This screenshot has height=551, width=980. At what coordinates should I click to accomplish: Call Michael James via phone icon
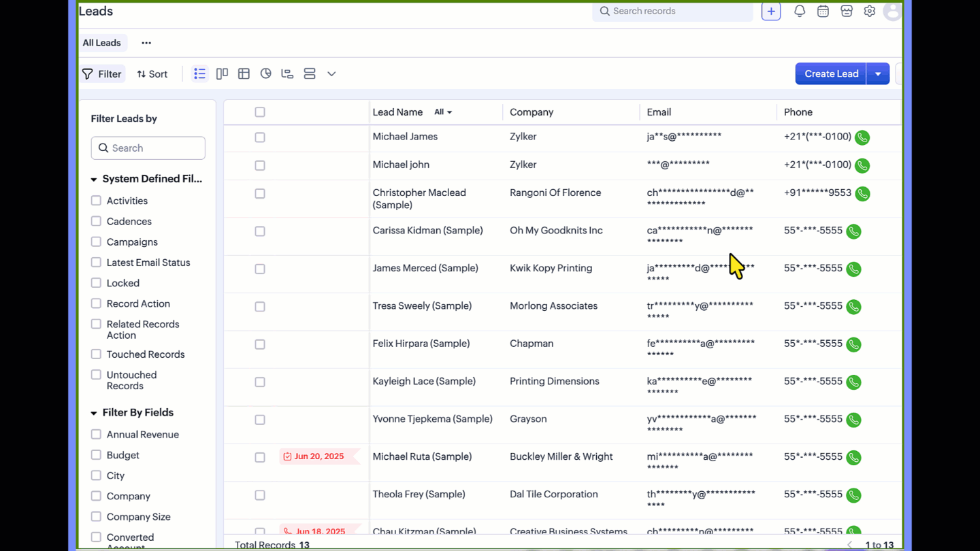(x=862, y=137)
